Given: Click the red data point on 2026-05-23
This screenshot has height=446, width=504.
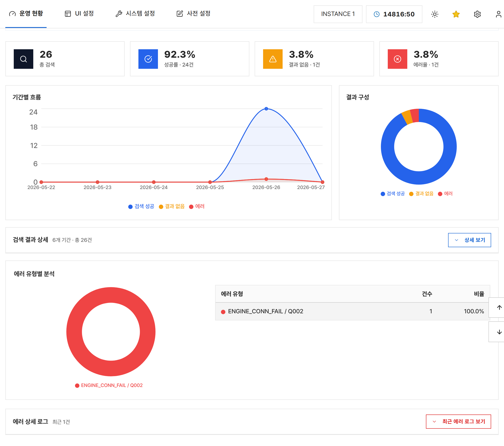Looking at the screenshot, I should (x=97, y=182).
